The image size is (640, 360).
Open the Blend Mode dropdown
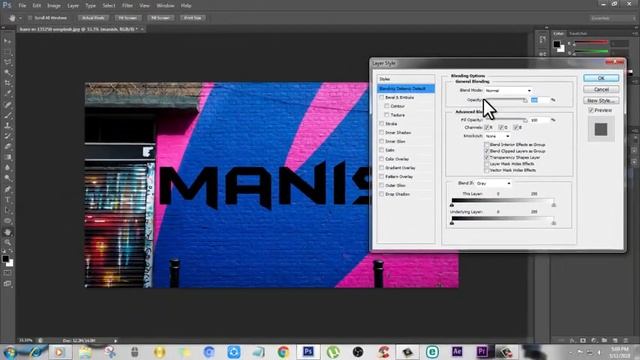[x=508, y=91]
